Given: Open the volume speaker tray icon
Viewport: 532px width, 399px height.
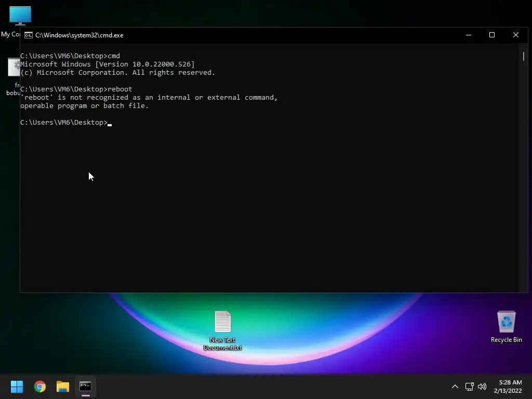Looking at the screenshot, I should pyautogui.click(x=482, y=387).
